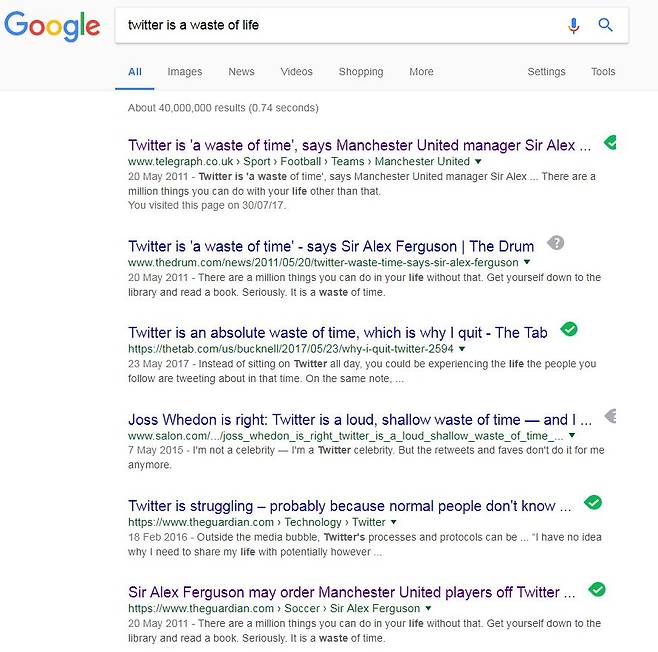
Task: Click the blue search magnifier icon
Action: pyautogui.click(x=605, y=25)
